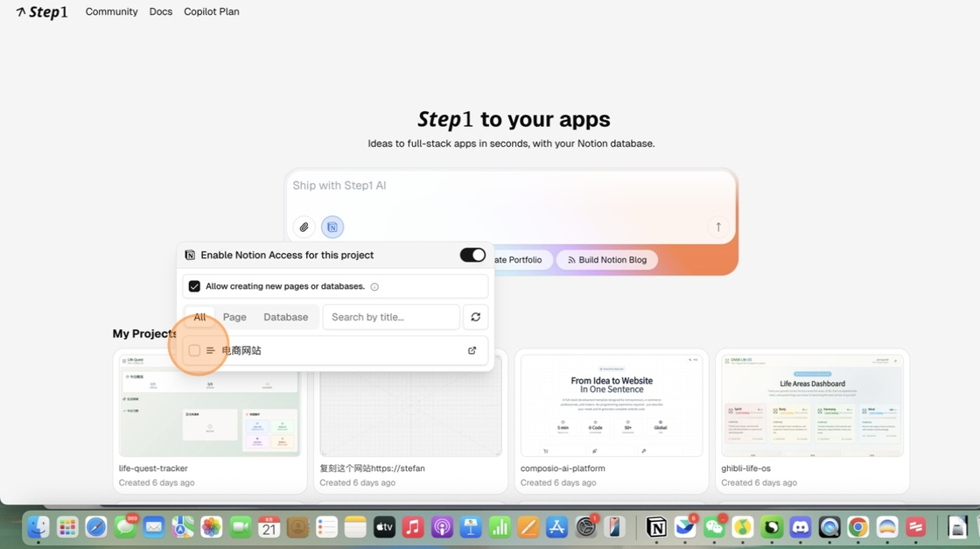Launch Google Chrome from the dock
The image size is (980, 549).
858,527
